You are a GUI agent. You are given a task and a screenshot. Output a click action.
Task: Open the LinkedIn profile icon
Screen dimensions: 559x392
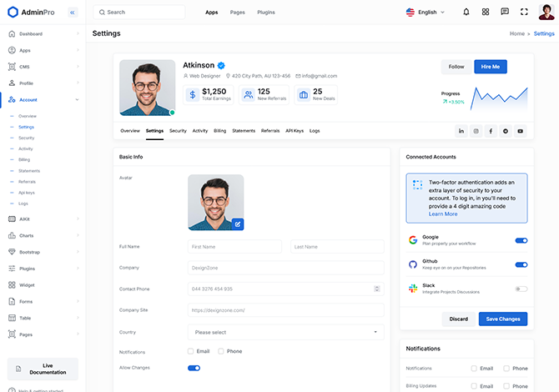[461, 131]
